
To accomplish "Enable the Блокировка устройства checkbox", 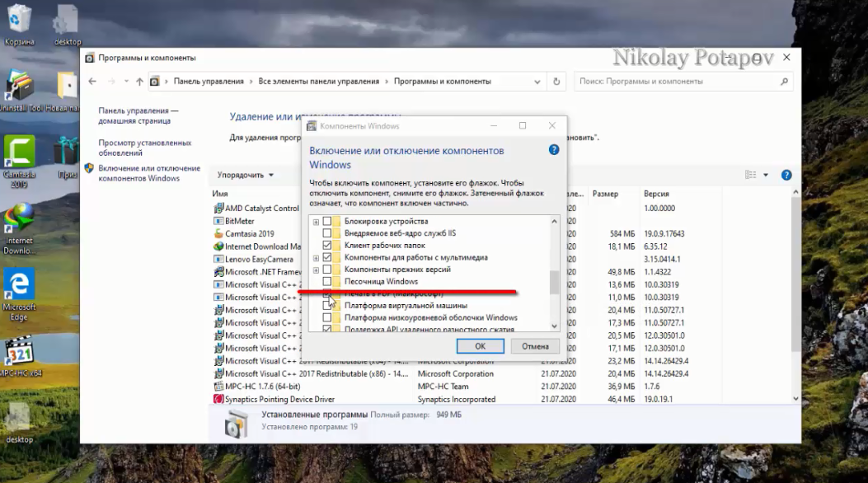I will [327, 221].
